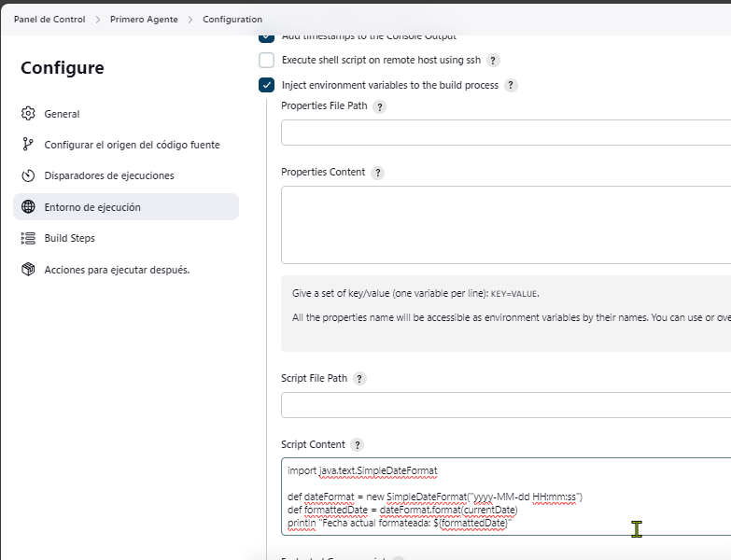Select Disparadores de ejecuciones menu item
This screenshot has height=560, width=731.
pos(109,175)
